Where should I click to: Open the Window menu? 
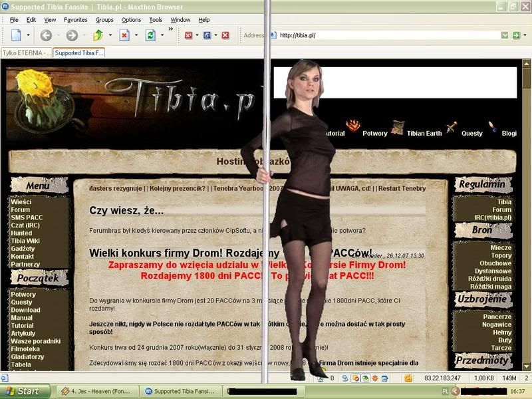tap(180, 20)
